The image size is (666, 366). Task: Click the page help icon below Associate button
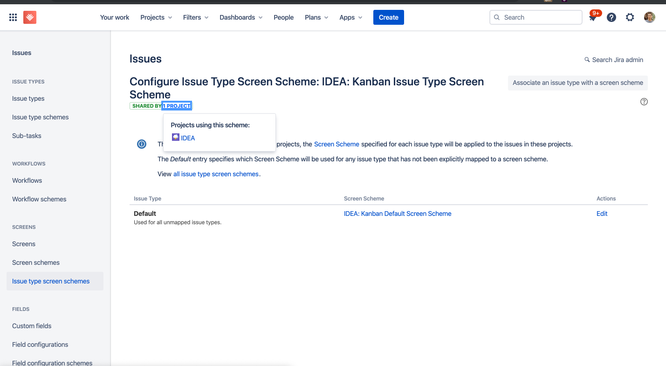coord(644,102)
